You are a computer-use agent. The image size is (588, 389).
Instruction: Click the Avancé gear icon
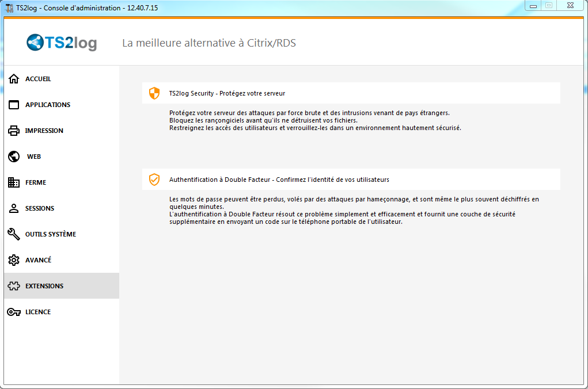14,260
